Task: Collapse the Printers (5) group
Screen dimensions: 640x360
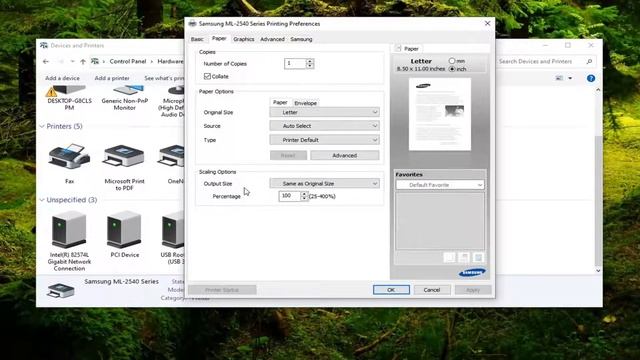Action: (x=42, y=127)
